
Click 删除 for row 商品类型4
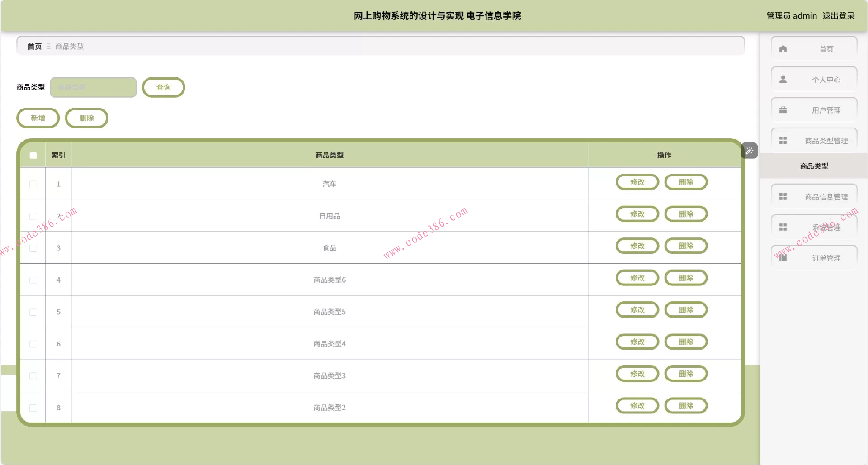[x=686, y=342]
